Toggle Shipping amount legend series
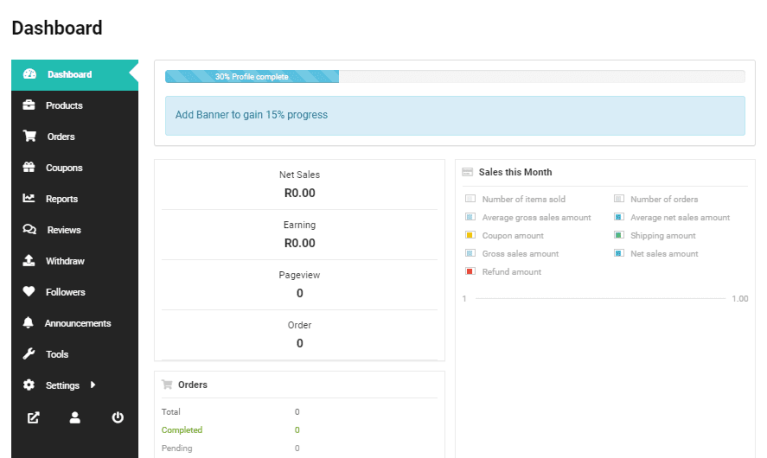 click(x=661, y=236)
